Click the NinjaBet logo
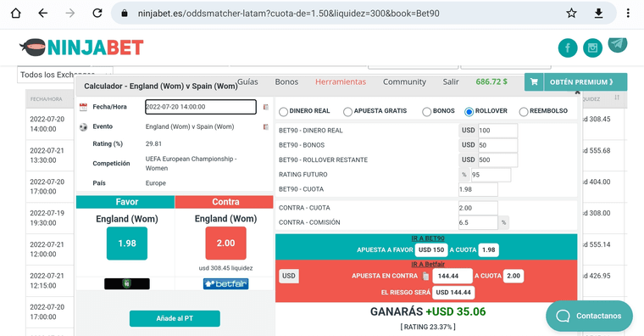This screenshot has height=336, width=644. [81, 48]
